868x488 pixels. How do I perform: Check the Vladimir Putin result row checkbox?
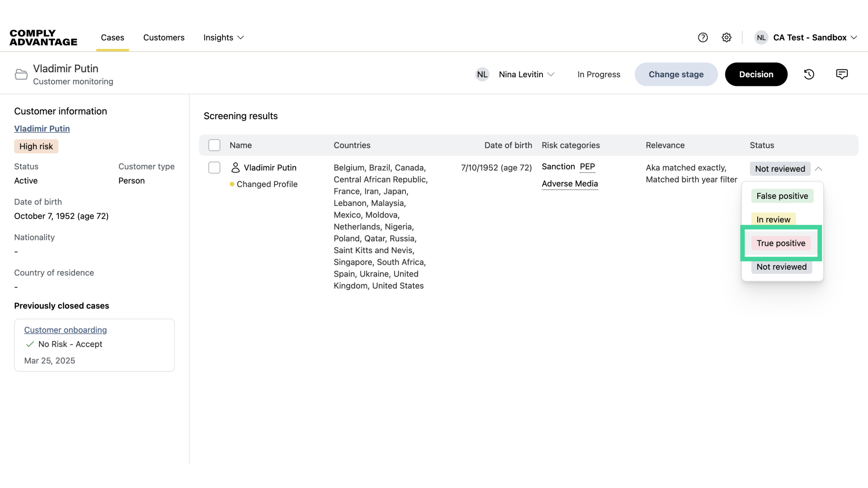tap(214, 168)
